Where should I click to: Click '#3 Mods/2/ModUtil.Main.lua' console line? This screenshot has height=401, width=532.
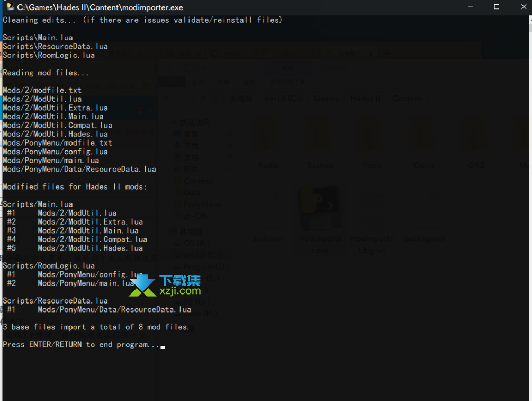coord(73,230)
